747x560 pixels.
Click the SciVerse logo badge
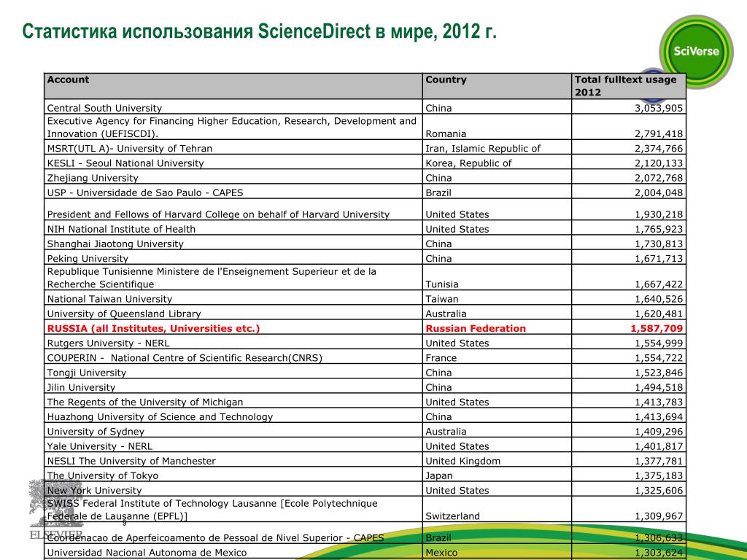(696, 52)
